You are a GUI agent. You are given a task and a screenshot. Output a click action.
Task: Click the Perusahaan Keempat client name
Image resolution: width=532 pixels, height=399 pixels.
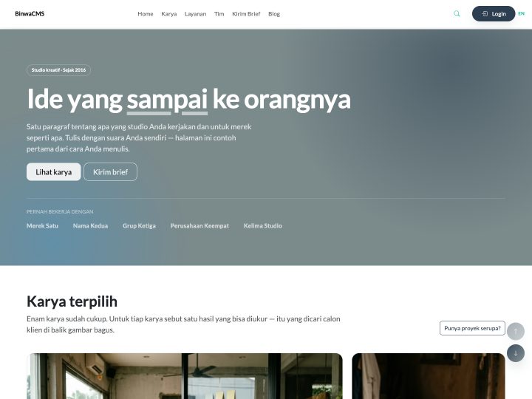pyautogui.click(x=199, y=225)
